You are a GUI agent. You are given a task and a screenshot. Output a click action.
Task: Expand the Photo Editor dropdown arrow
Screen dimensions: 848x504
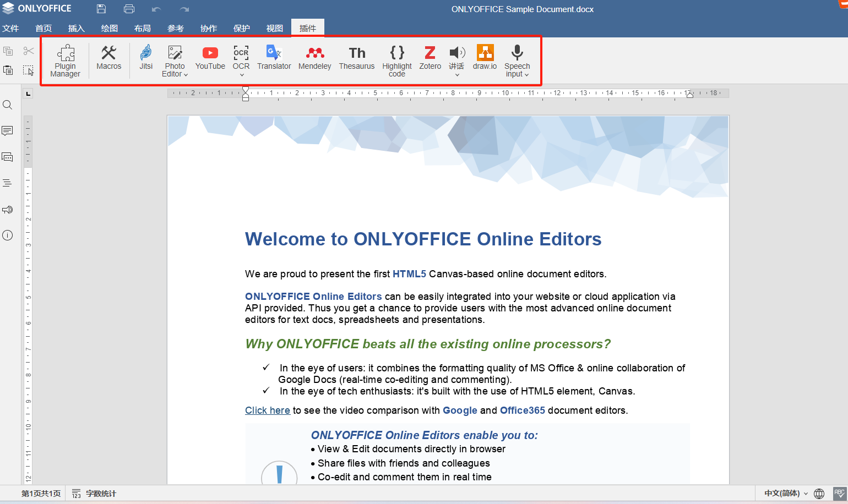[186, 75]
